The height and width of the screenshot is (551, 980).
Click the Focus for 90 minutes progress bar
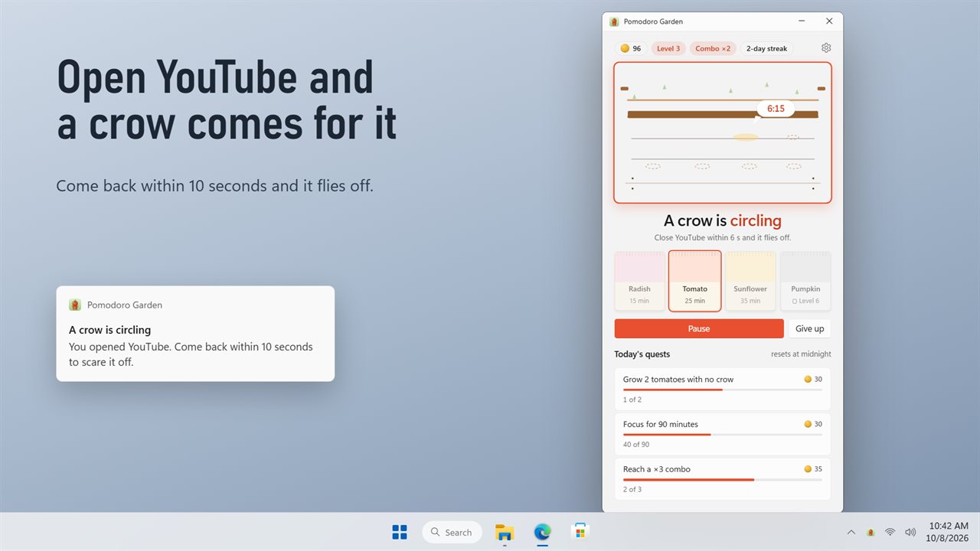tap(723, 435)
